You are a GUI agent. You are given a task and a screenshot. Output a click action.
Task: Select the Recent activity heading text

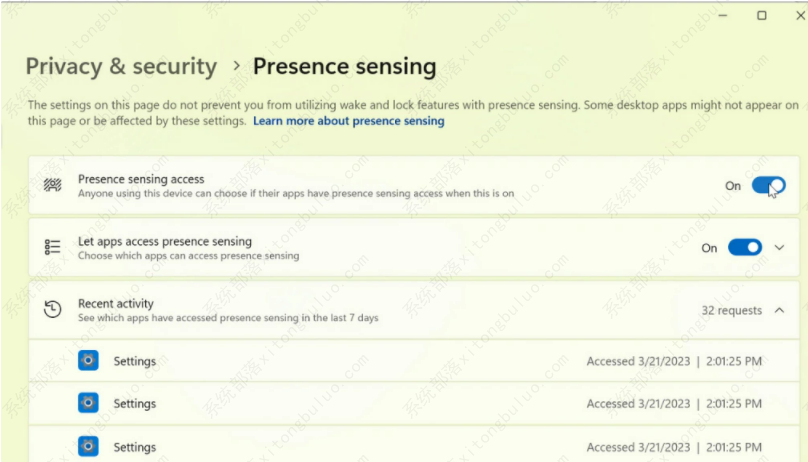coord(116,303)
